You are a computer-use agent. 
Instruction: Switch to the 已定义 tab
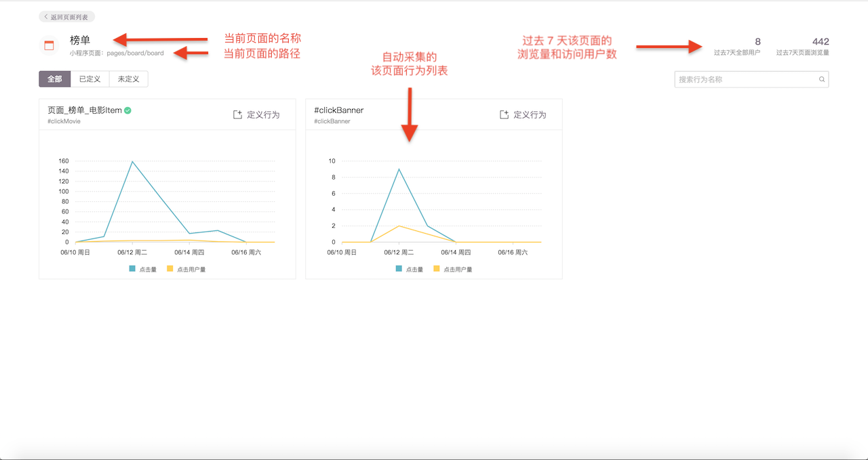click(x=90, y=79)
